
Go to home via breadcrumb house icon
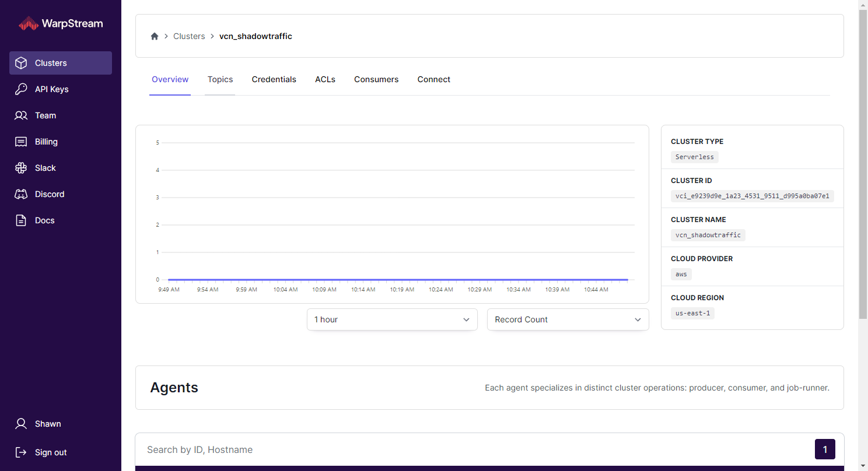pyautogui.click(x=155, y=36)
